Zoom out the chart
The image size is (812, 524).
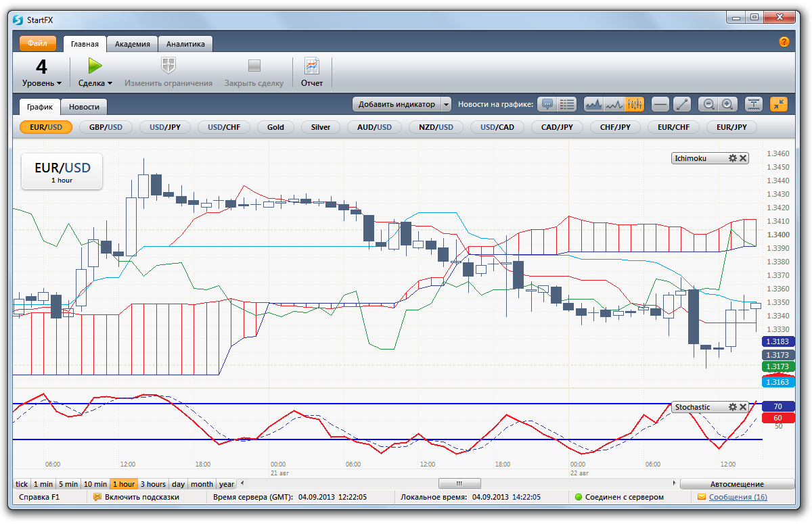[708, 105]
